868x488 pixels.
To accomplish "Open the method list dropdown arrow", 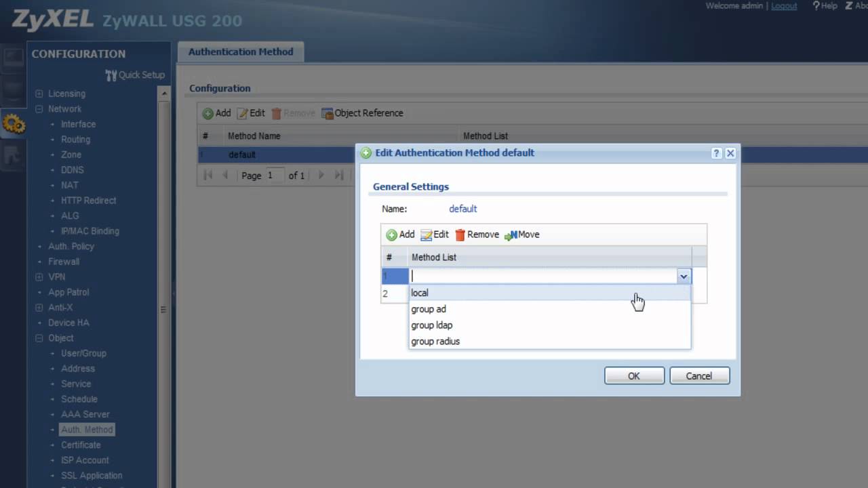I will 684,276.
